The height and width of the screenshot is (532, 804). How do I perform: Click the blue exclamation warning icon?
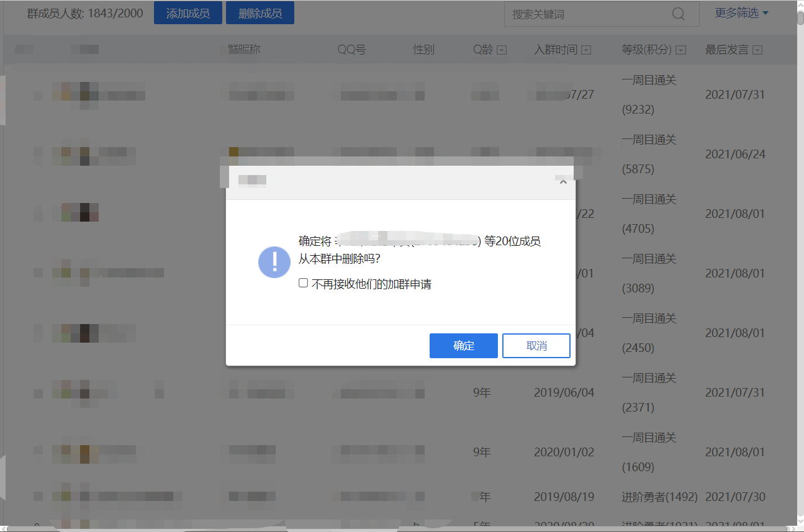click(x=274, y=262)
